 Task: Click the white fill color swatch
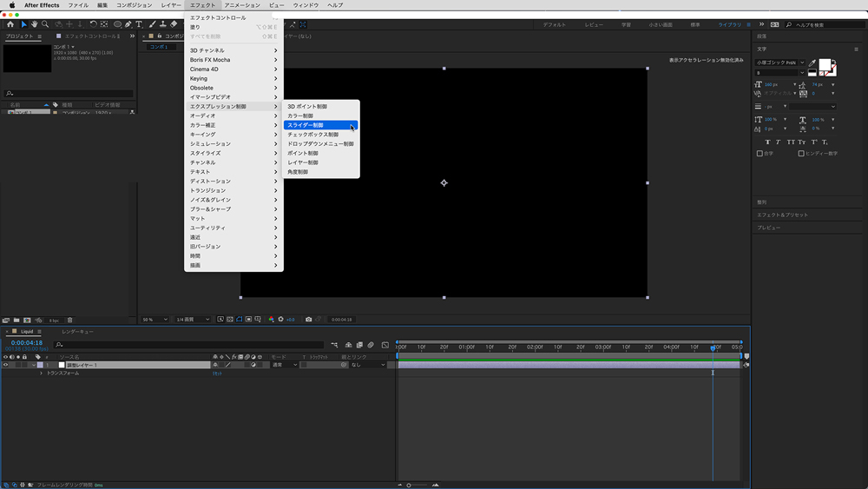pos(825,66)
